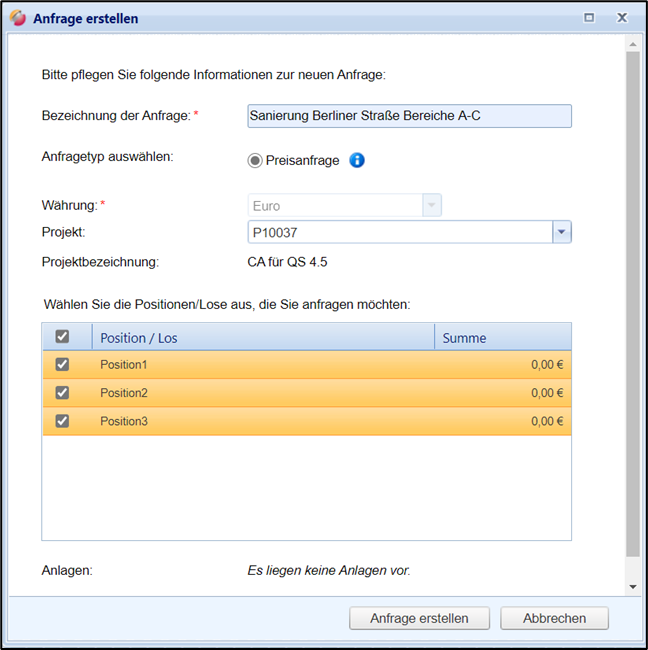Click the scroll down arrow at bottom
Image resolution: width=648 pixels, height=650 pixels.
(632, 587)
